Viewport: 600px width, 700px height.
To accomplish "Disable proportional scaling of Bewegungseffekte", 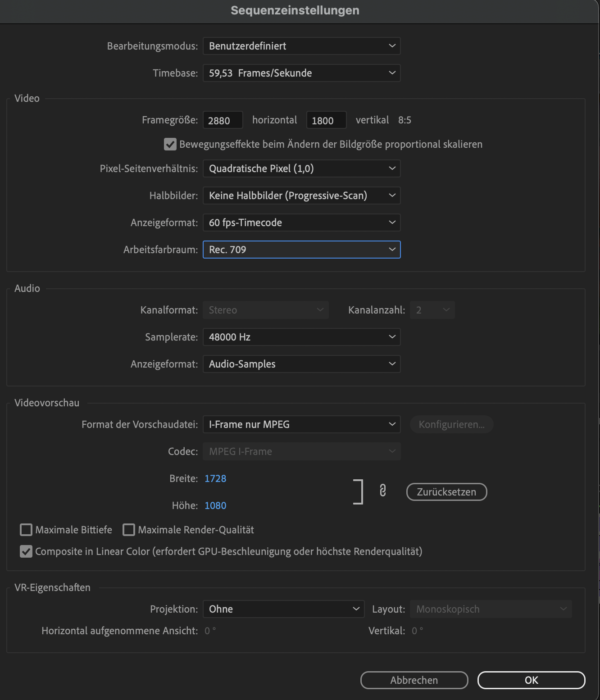I will 170,144.
